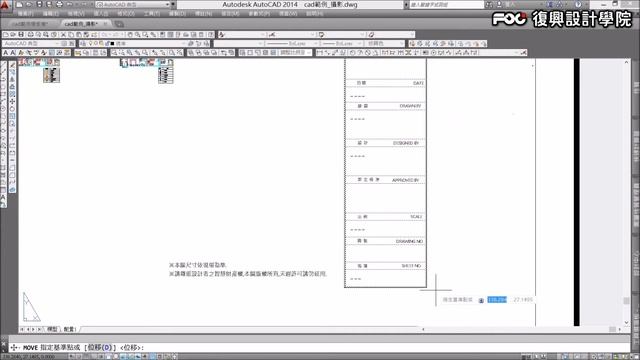Select the Arc tool in Draw toolbar
Image resolution: width=640 pixels, height=360 pixels.
pos(4,101)
